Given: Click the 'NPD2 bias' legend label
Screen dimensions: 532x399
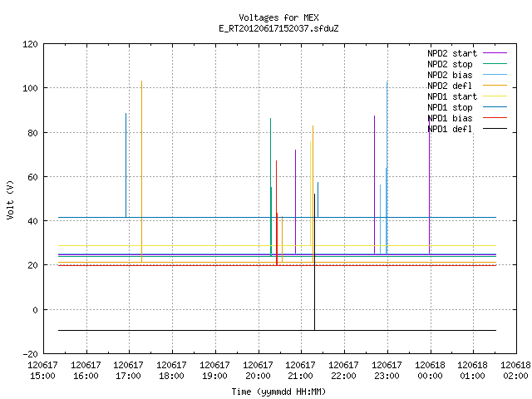Looking at the screenshot, I should point(450,75).
